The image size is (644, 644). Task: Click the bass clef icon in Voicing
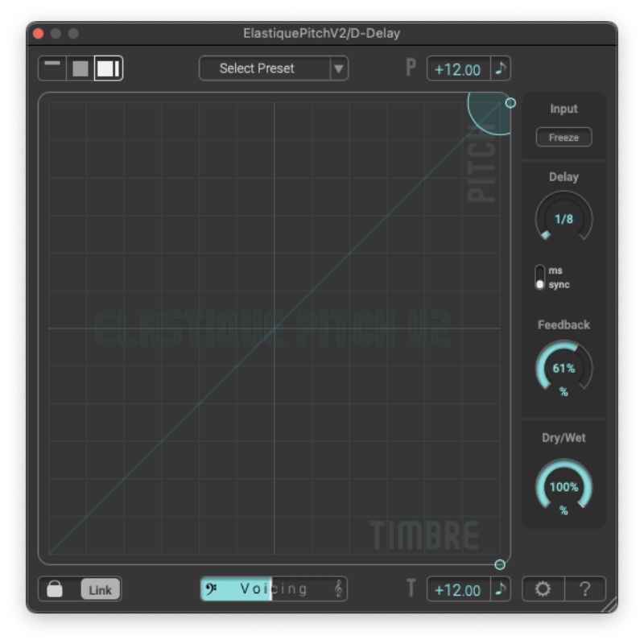212,589
